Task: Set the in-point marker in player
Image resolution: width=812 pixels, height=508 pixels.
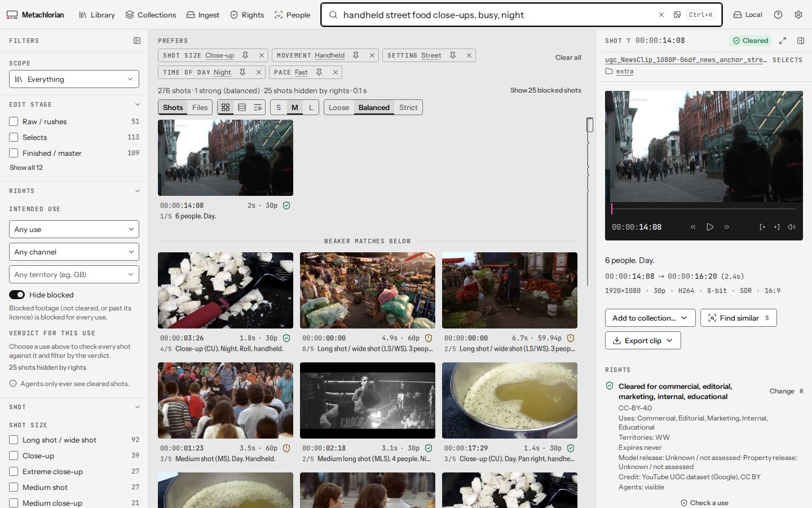Action: click(x=762, y=227)
